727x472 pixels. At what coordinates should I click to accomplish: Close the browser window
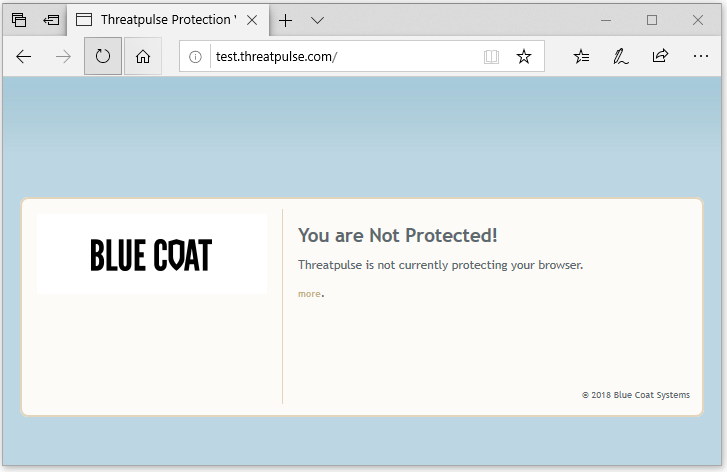(x=698, y=20)
